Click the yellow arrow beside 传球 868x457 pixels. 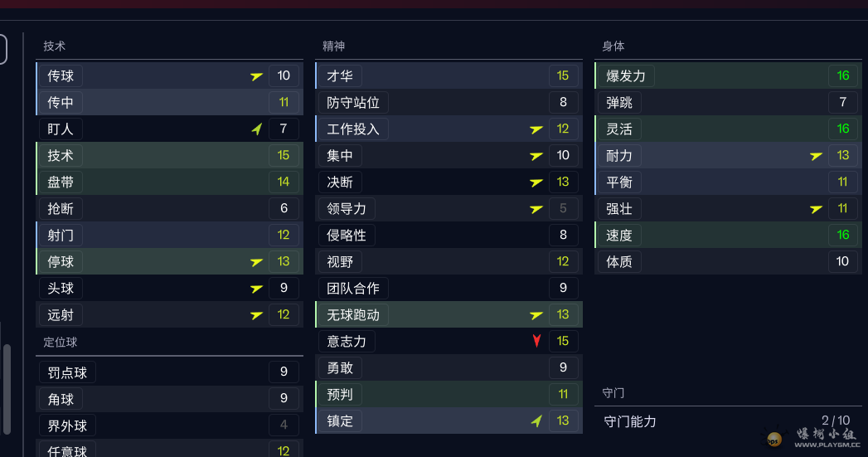coord(257,76)
